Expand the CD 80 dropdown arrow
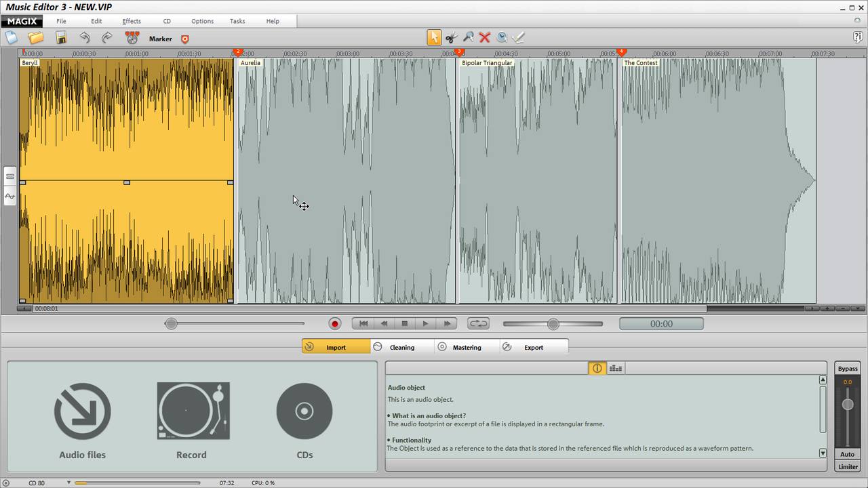The width and height of the screenshot is (868, 488). click(68, 483)
